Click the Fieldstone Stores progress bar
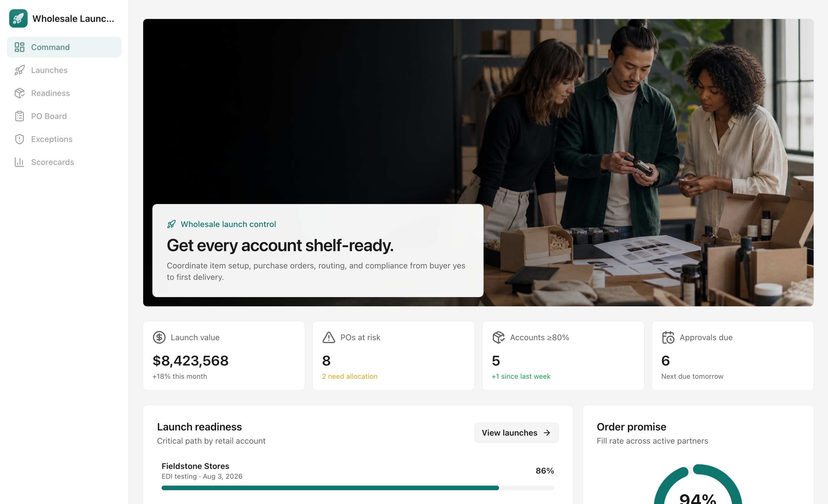Viewport: 828px width, 504px height. click(x=358, y=488)
